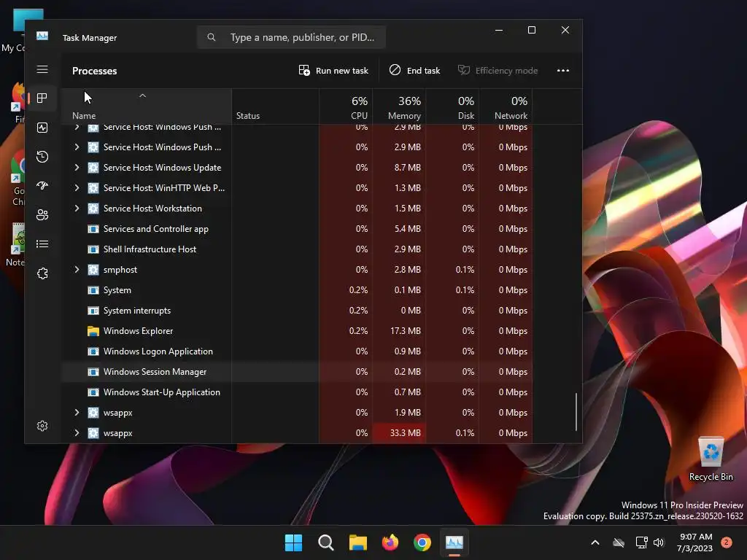Expand Service Host: WinHTTP Web Proxy row
Image resolution: width=747 pixels, height=560 pixels.
[x=77, y=187]
